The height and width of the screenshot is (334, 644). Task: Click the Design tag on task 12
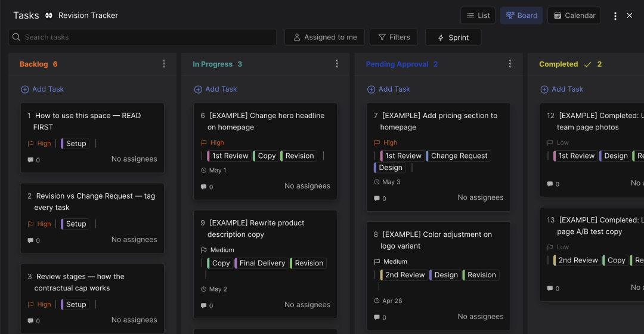click(x=615, y=156)
